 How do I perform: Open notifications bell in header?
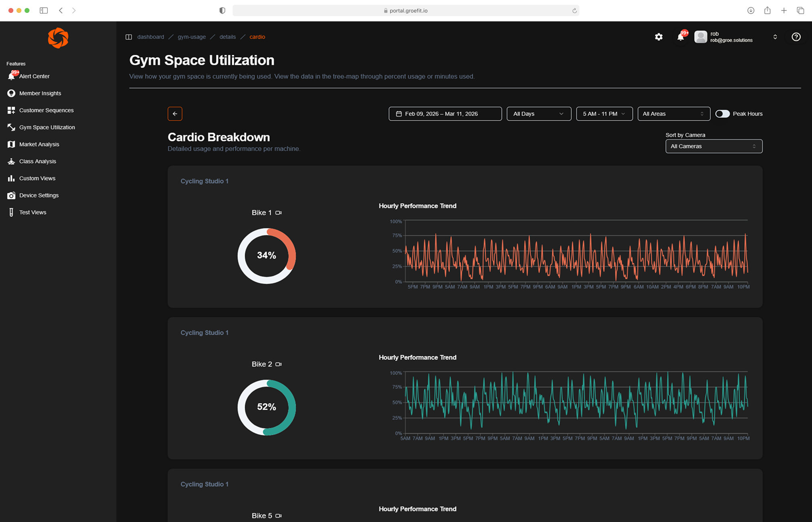coord(681,37)
